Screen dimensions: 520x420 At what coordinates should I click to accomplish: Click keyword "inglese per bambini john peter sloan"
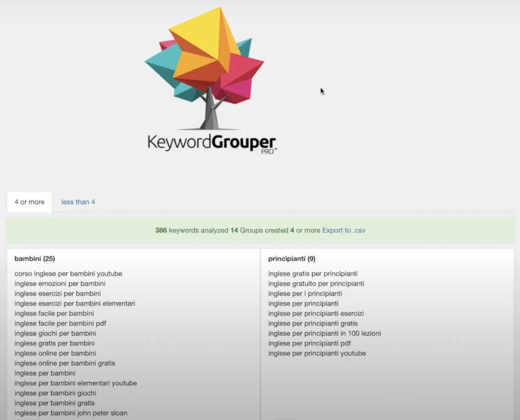click(71, 413)
